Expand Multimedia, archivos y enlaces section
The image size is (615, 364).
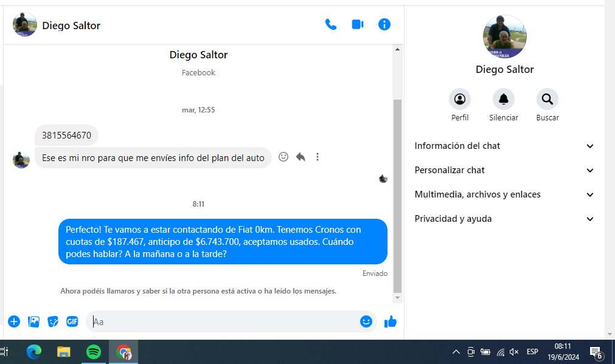504,194
